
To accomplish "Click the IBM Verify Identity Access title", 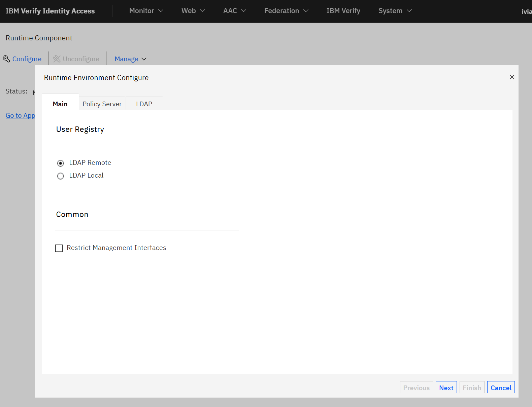I will point(50,11).
